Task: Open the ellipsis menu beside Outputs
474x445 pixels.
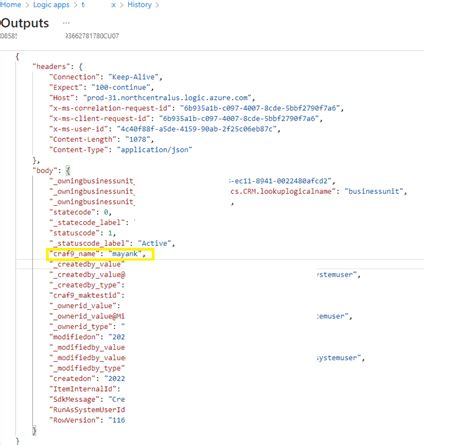Action: point(66,23)
